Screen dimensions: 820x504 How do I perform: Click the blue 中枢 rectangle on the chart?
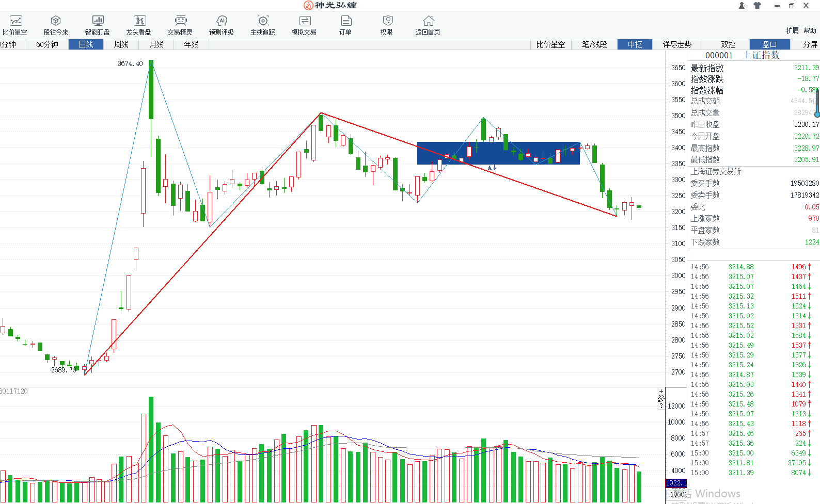[x=498, y=153]
